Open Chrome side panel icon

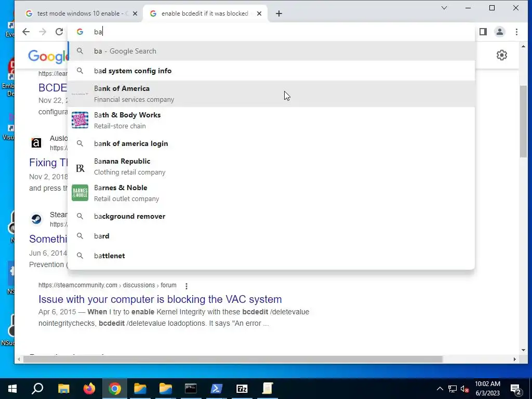(x=483, y=32)
